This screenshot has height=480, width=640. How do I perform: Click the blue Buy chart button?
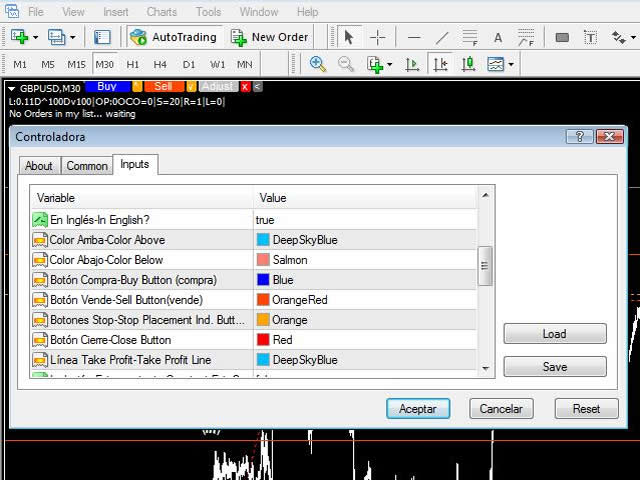tap(107, 87)
